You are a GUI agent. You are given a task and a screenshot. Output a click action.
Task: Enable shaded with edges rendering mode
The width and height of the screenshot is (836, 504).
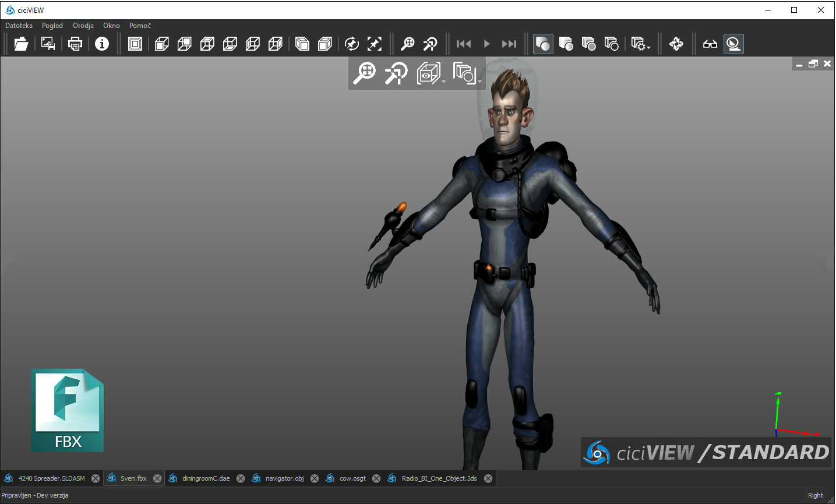pyautogui.click(x=566, y=44)
